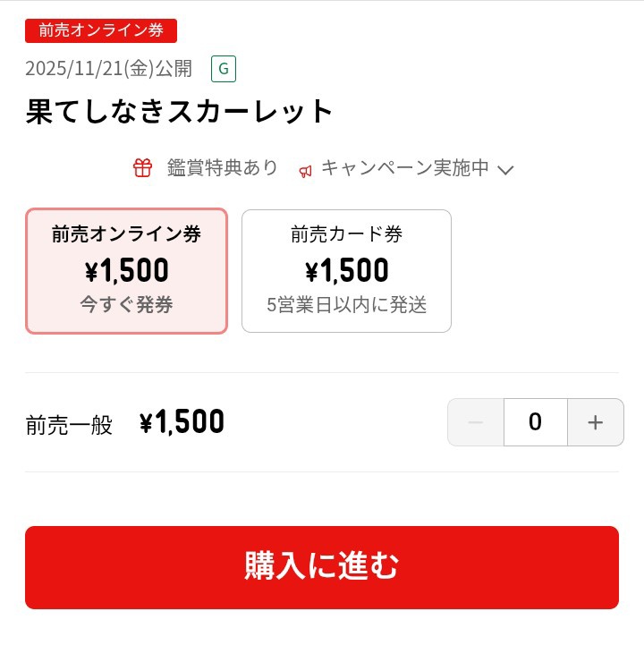644x645 pixels.
Task: Click the gift icon for viewing bonus
Action: pyautogui.click(x=143, y=168)
